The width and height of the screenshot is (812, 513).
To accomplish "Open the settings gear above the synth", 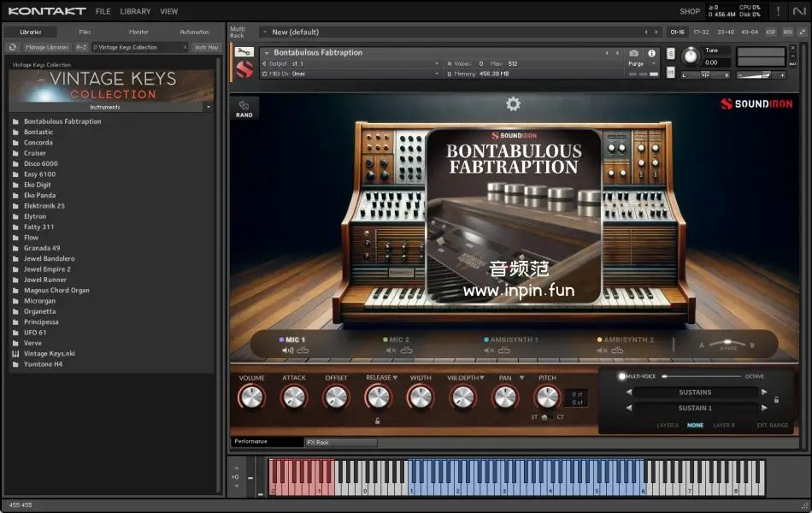I will click(x=513, y=104).
